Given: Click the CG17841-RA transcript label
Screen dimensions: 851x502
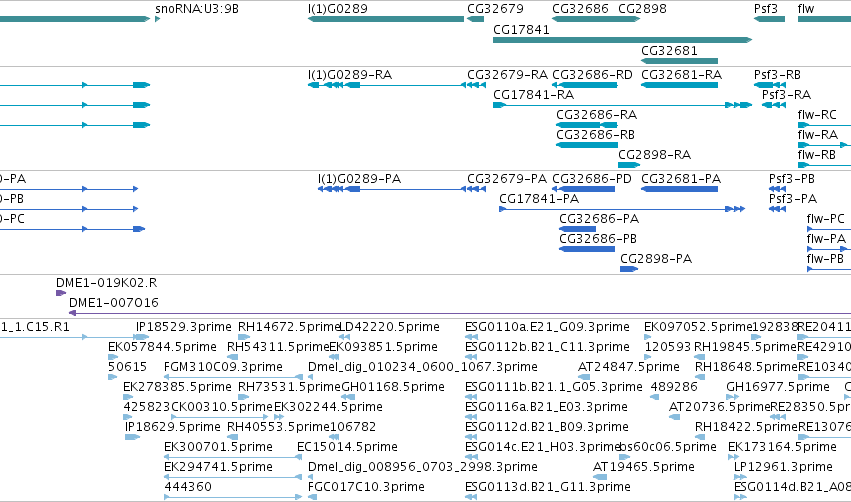Looking at the screenshot, I should click(533, 94).
